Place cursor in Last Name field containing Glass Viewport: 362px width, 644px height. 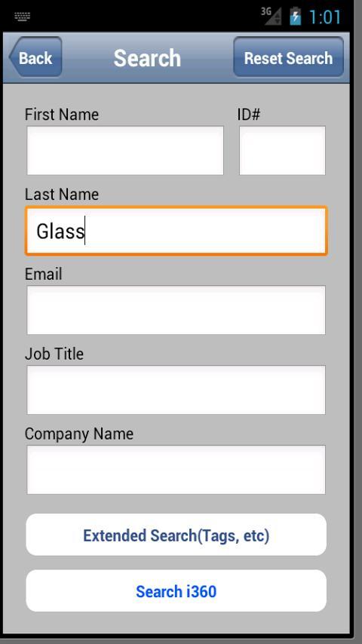coord(176,231)
